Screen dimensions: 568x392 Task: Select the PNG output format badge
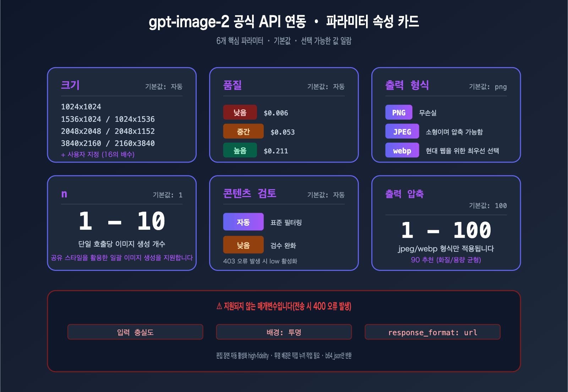[x=398, y=113]
